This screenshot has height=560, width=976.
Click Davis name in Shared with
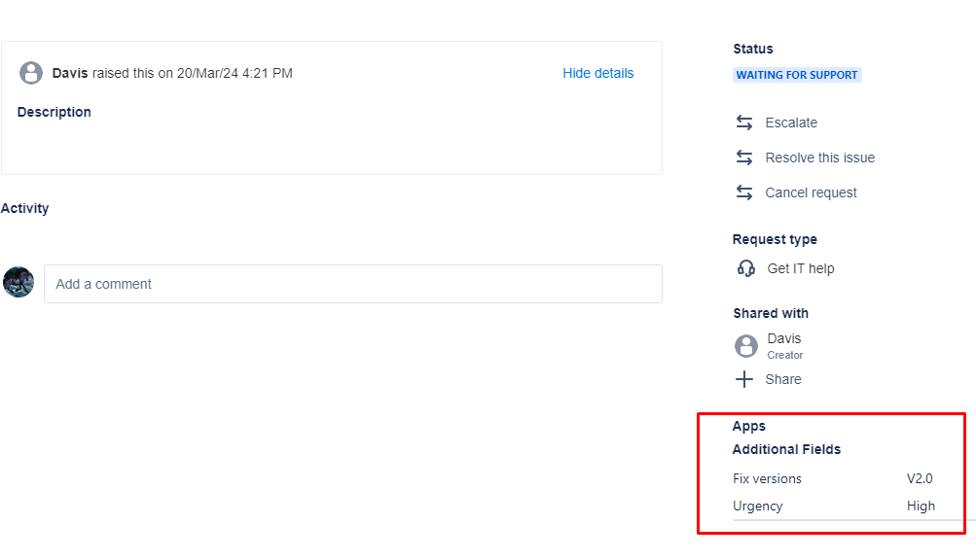point(783,338)
